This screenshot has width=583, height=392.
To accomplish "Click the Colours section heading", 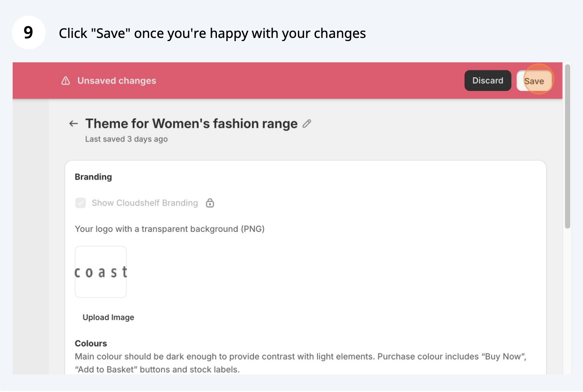I will (x=91, y=344).
